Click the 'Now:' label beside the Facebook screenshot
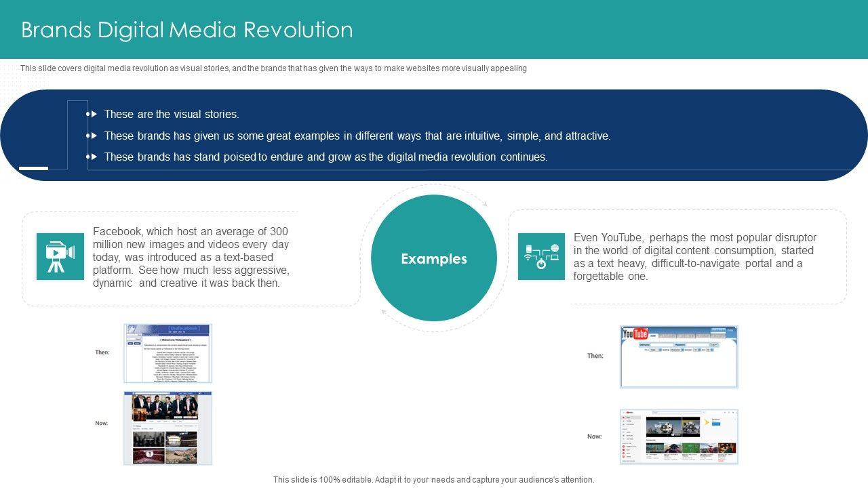 coord(102,424)
